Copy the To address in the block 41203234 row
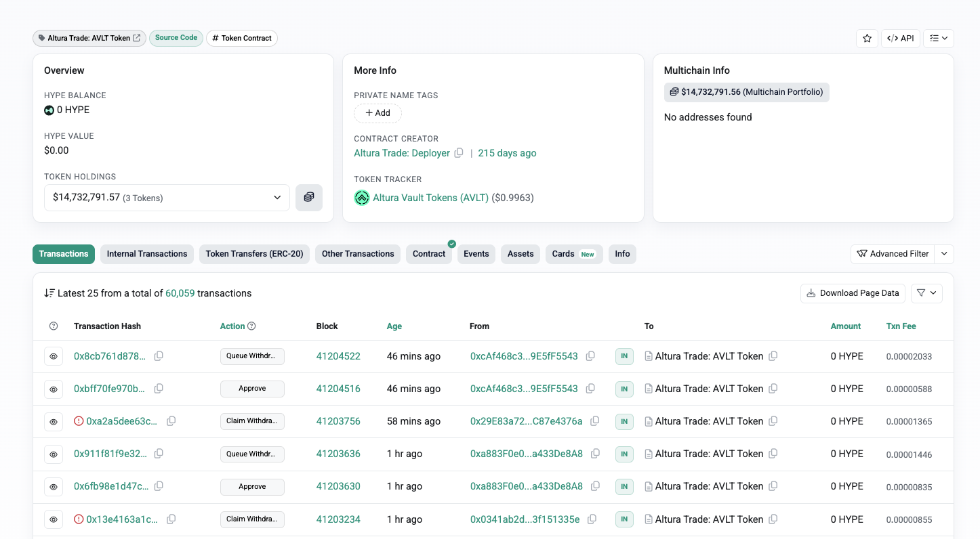This screenshot has width=980, height=539. [773, 519]
